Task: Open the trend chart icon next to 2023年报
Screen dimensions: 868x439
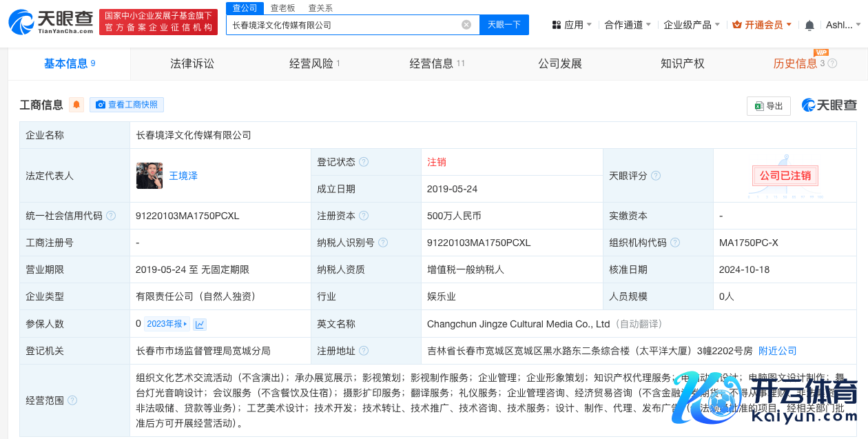Action: tap(200, 324)
